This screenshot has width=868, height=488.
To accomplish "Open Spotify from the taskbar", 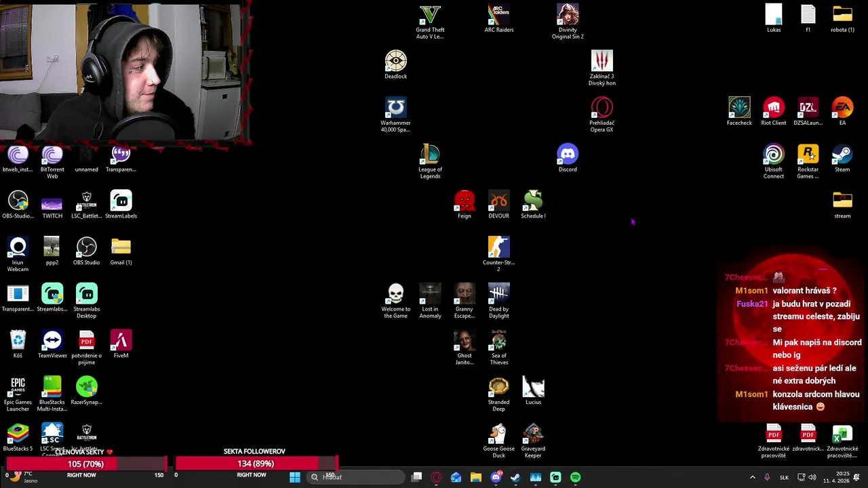I will pos(575,477).
